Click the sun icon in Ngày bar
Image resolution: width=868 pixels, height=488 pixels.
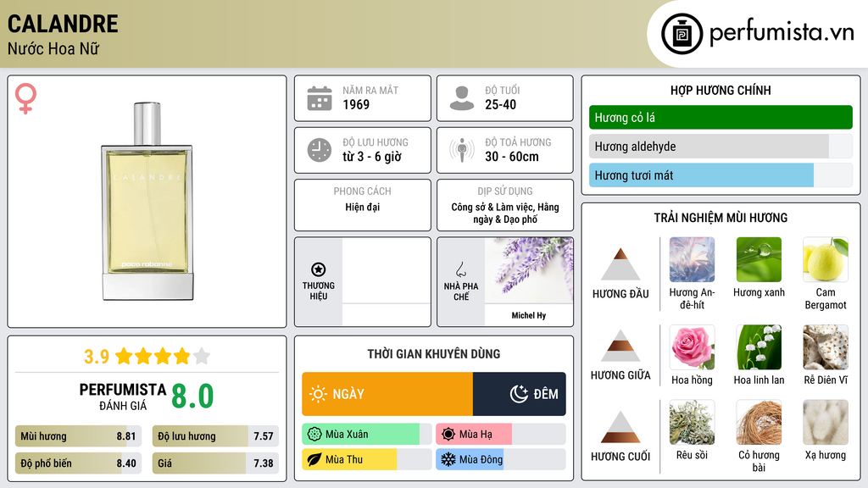click(319, 394)
